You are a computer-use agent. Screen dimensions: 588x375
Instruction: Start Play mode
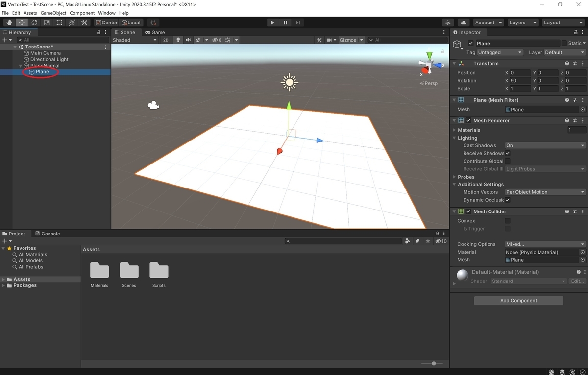(273, 23)
